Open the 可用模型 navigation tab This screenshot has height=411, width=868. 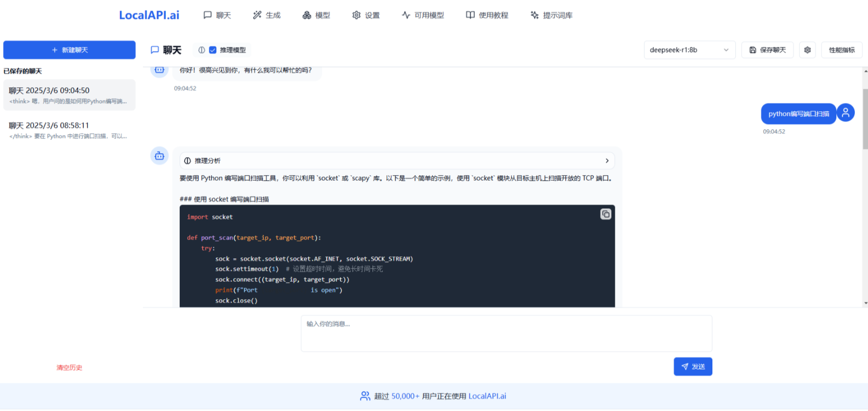pos(423,15)
